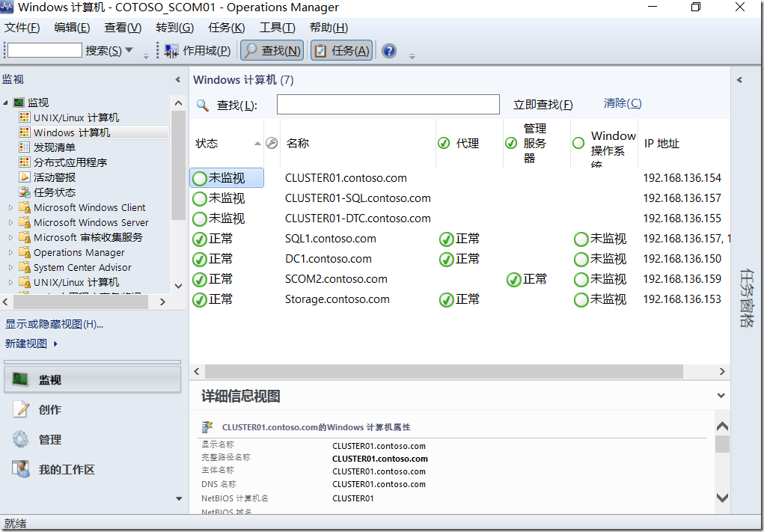Viewport: 764px width, 532px height.
Task: Click the 监视 root node icon in tree
Action: [x=19, y=103]
